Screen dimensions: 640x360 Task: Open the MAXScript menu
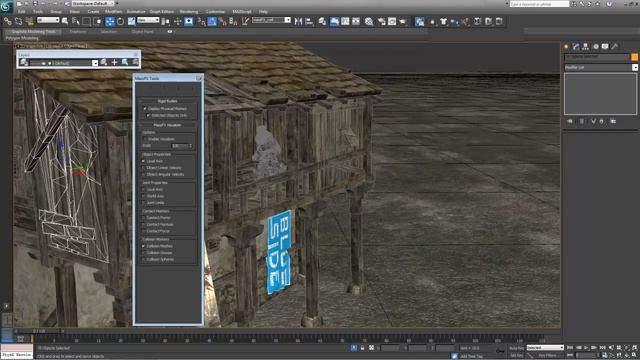click(x=242, y=12)
